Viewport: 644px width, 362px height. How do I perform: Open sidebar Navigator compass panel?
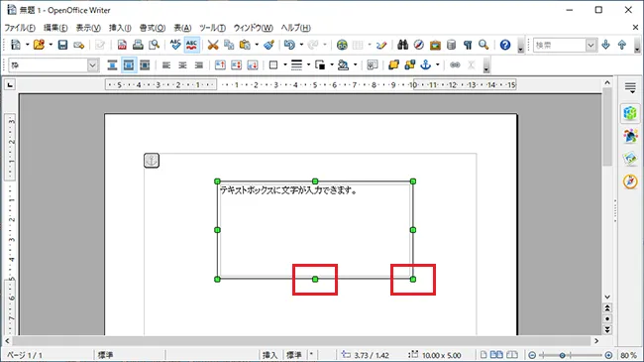(630, 181)
